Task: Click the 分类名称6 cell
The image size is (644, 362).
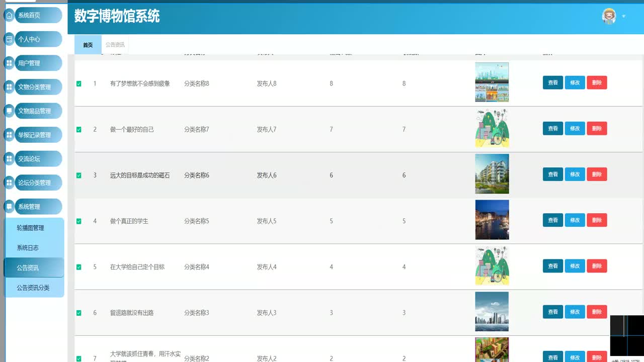Action: click(x=197, y=175)
